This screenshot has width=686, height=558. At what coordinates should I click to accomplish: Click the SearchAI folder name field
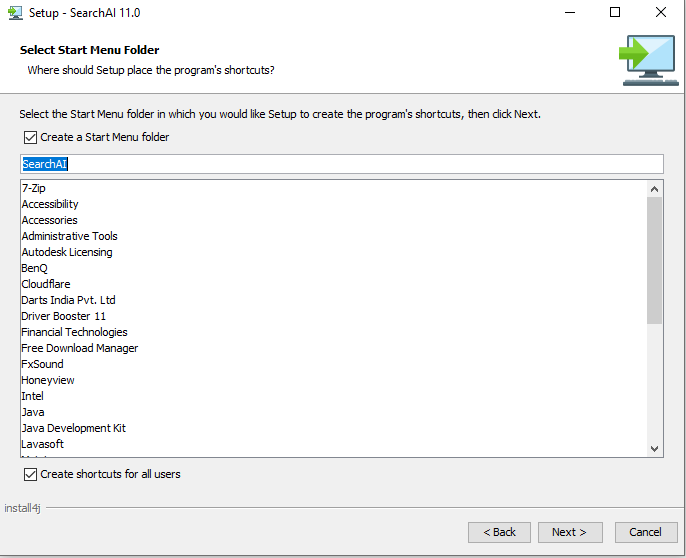tap(342, 164)
